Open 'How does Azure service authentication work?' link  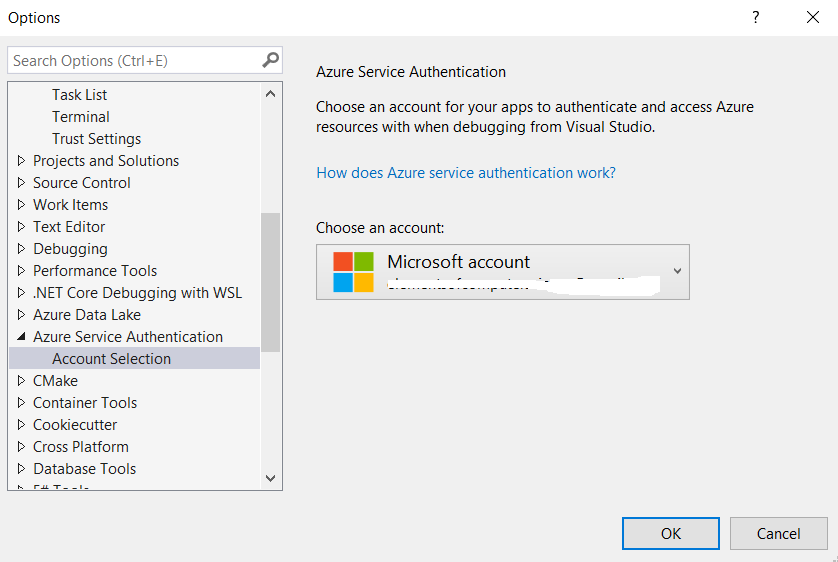tap(466, 173)
